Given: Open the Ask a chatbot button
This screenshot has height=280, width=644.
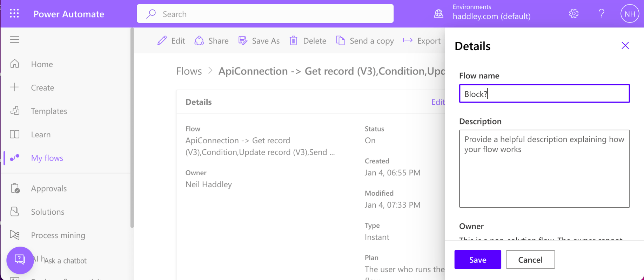Looking at the screenshot, I should pos(20,260).
